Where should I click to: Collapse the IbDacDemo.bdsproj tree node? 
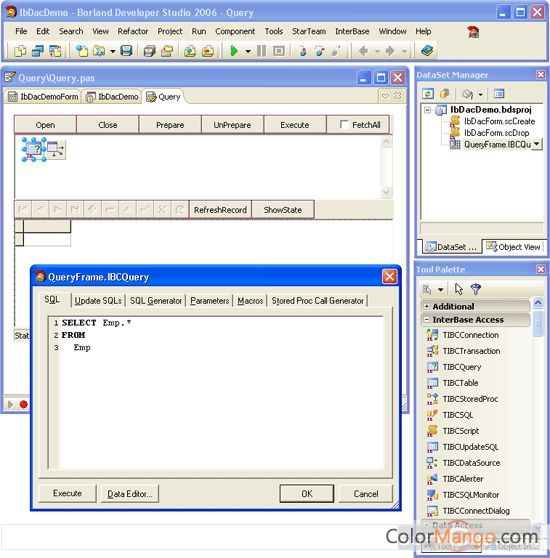pos(428,110)
